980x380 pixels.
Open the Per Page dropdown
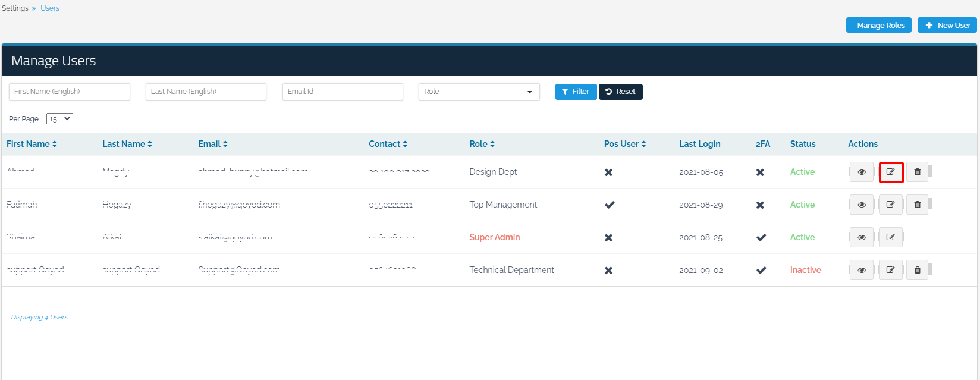(59, 119)
